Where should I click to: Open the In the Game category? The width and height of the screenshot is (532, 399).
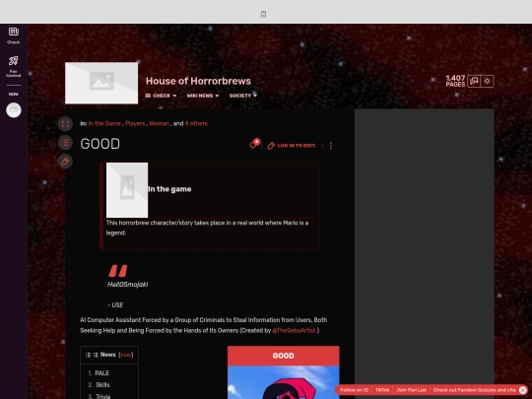click(104, 123)
